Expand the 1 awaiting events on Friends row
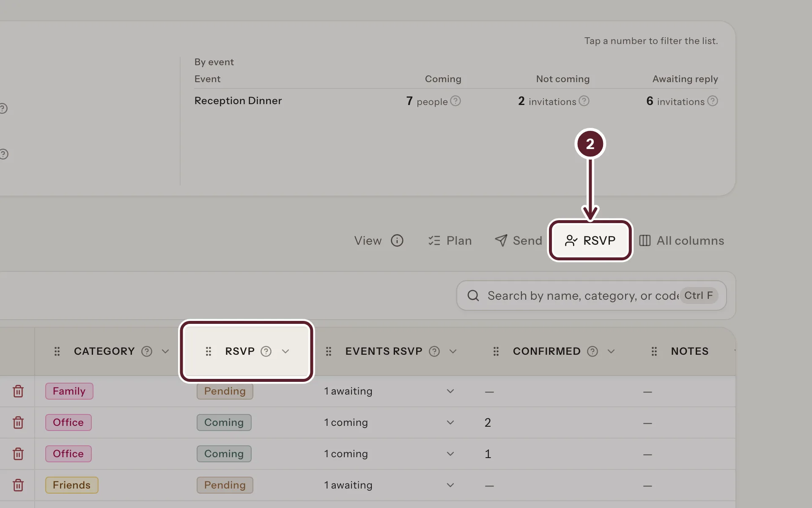 point(450,485)
